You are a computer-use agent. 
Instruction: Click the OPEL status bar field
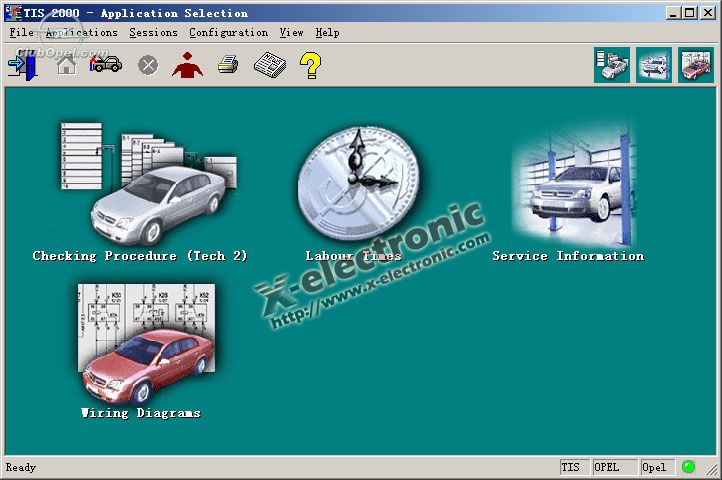(615, 467)
